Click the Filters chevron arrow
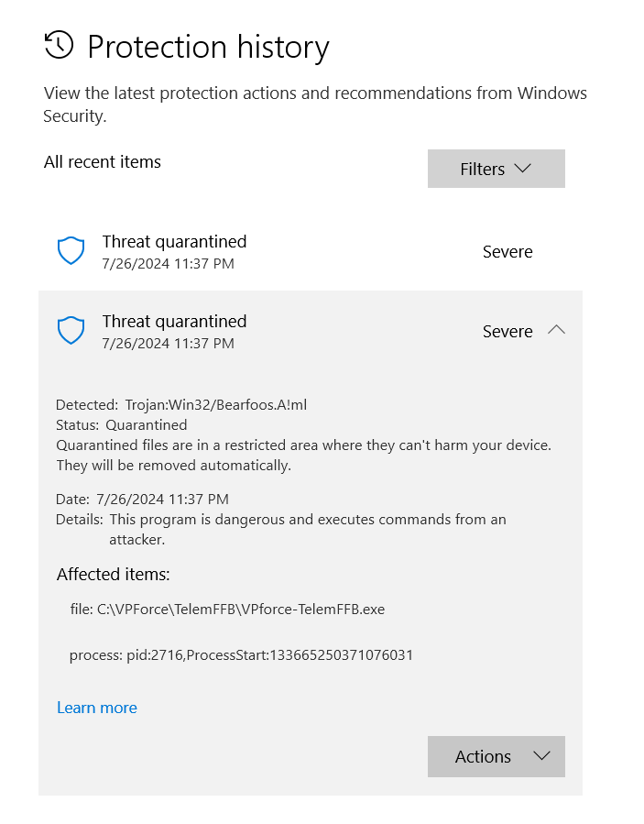Screen dimensions: 644x824 pyautogui.click(x=523, y=169)
